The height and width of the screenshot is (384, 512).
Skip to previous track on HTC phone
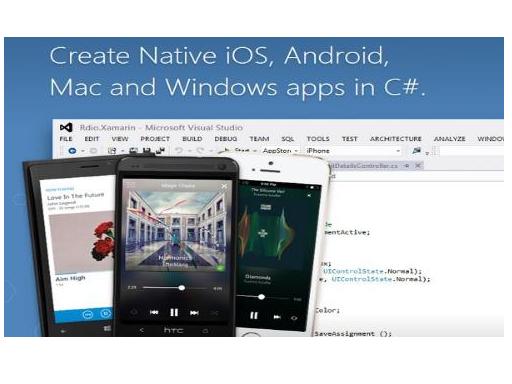click(154, 312)
